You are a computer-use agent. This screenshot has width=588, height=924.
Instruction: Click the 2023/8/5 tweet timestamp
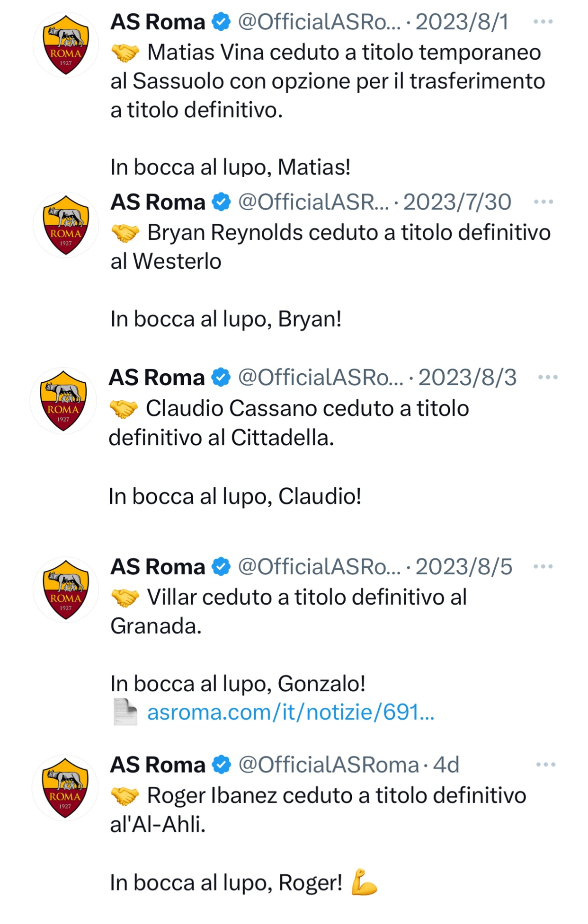click(x=464, y=567)
